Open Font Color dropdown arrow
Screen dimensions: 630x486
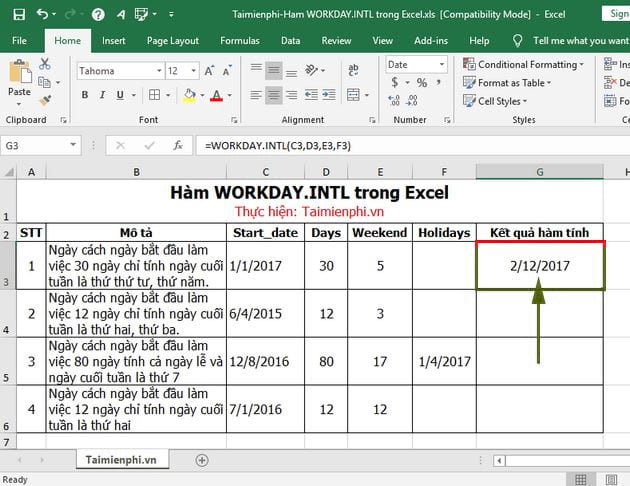(229, 95)
